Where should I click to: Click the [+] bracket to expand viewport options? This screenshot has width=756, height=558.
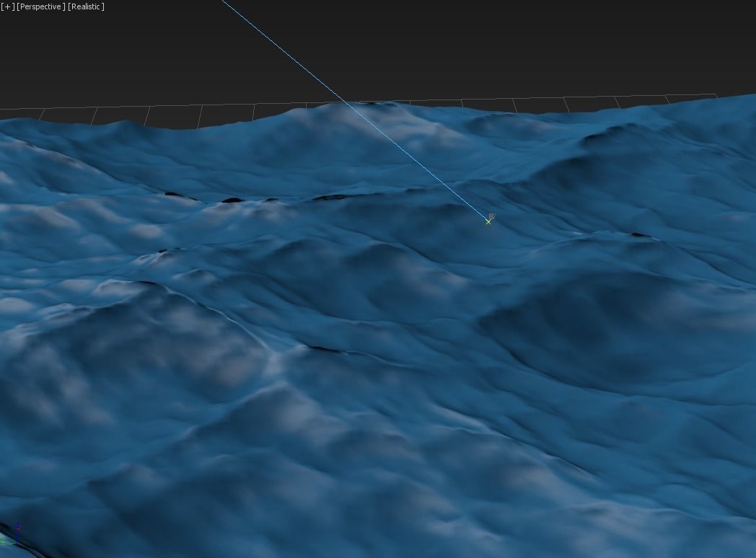[x=7, y=6]
